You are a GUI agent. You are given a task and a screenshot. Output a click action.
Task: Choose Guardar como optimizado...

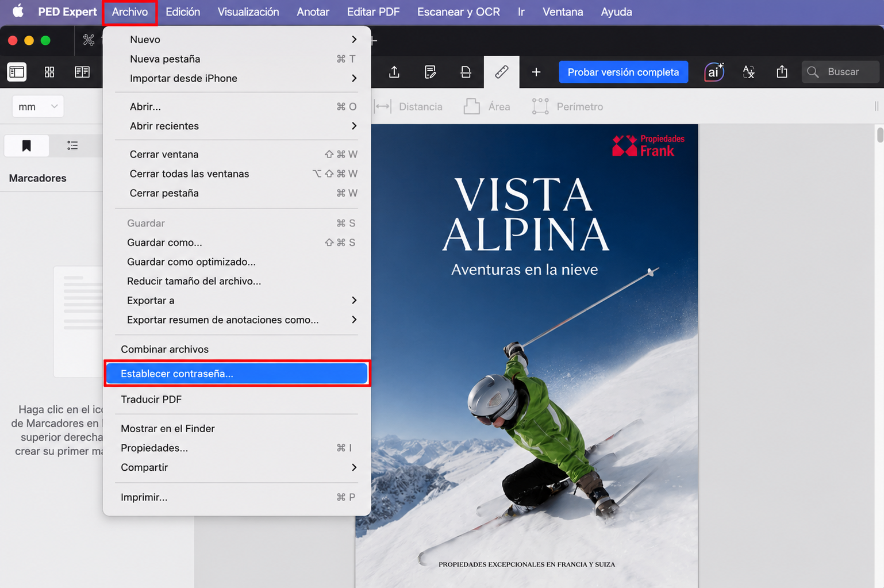click(236, 262)
